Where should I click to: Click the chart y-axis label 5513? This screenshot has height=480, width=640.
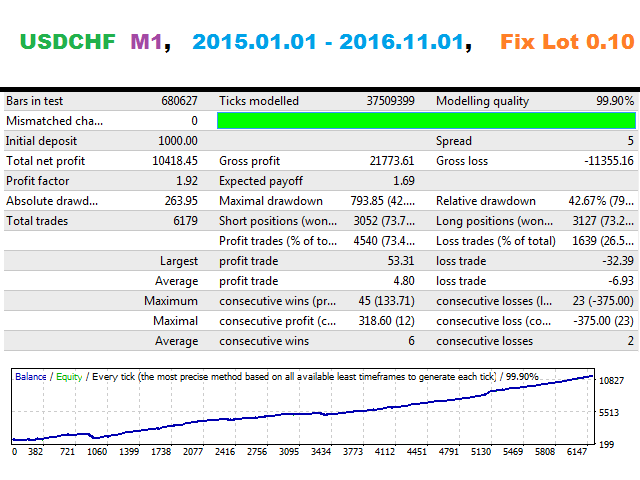pyautogui.click(x=609, y=413)
